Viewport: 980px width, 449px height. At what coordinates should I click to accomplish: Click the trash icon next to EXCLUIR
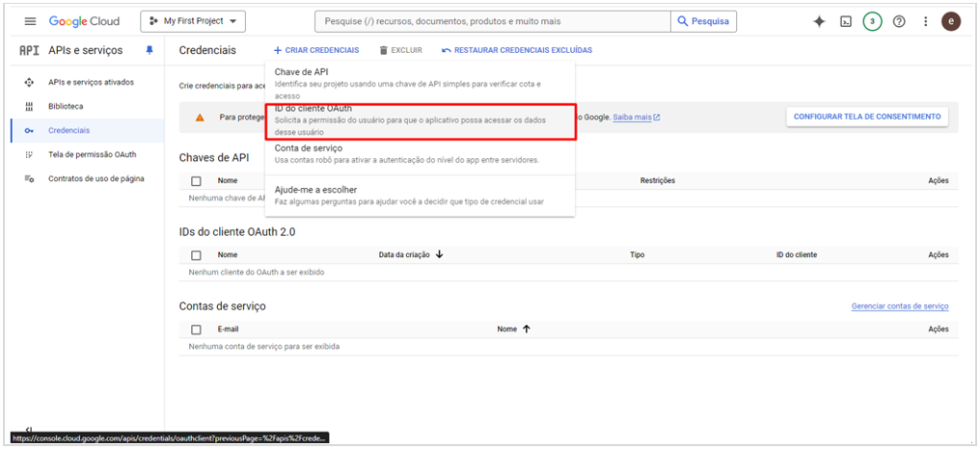tap(384, 50)
